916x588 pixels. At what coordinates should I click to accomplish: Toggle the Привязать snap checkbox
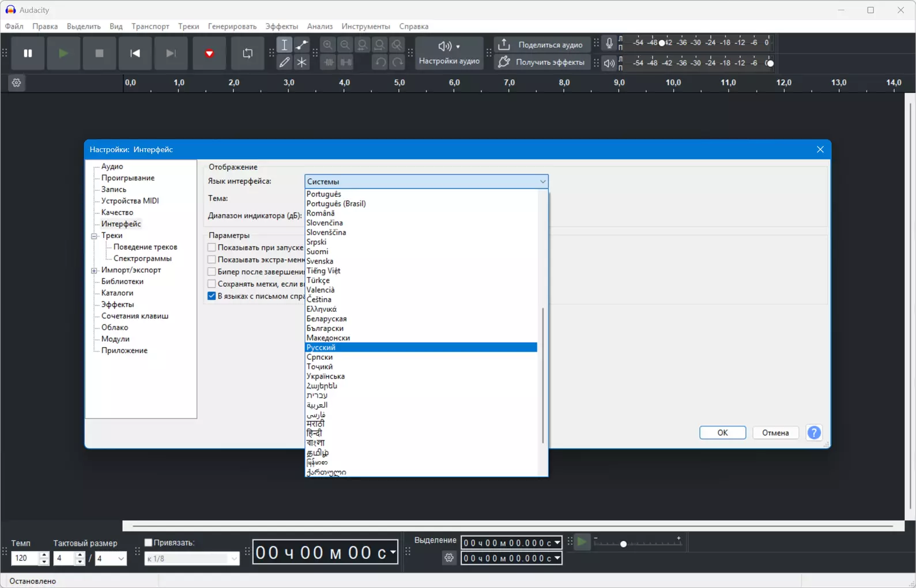pyautogui.click(x=148, y=542)
